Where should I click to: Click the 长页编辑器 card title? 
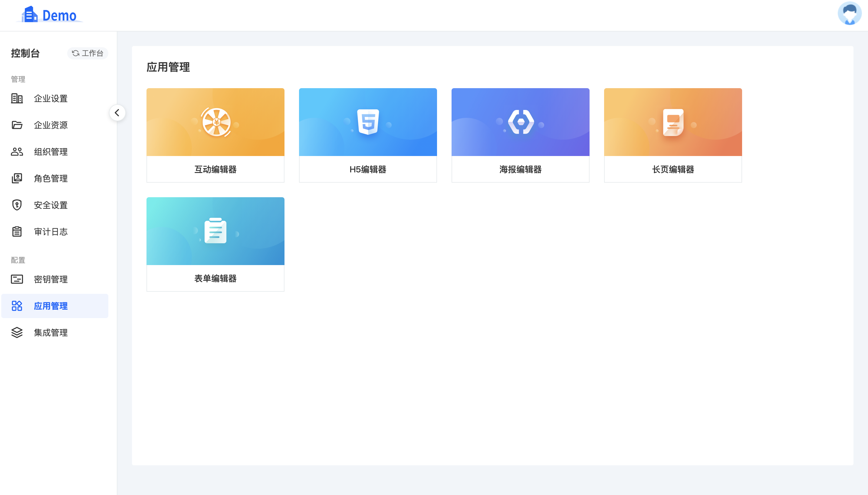[673, 169]
